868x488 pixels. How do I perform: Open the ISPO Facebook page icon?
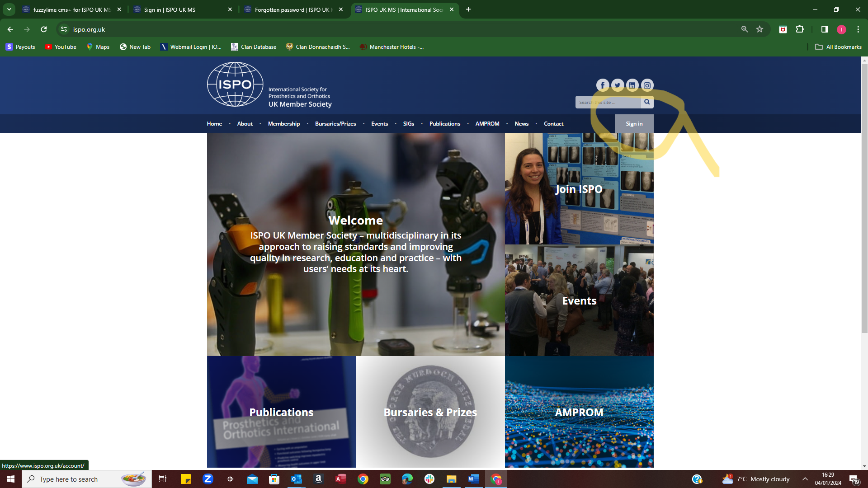tap(603, 85)
